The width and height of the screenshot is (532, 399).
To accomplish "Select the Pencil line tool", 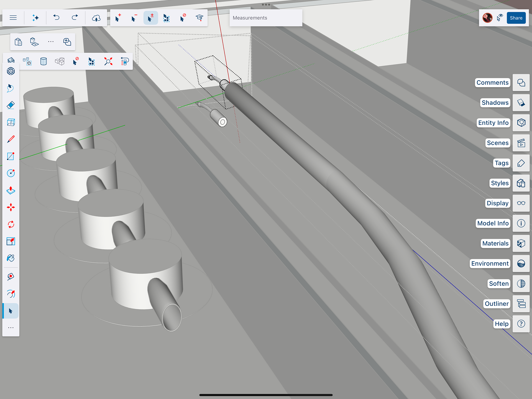I will pos(11,139).
